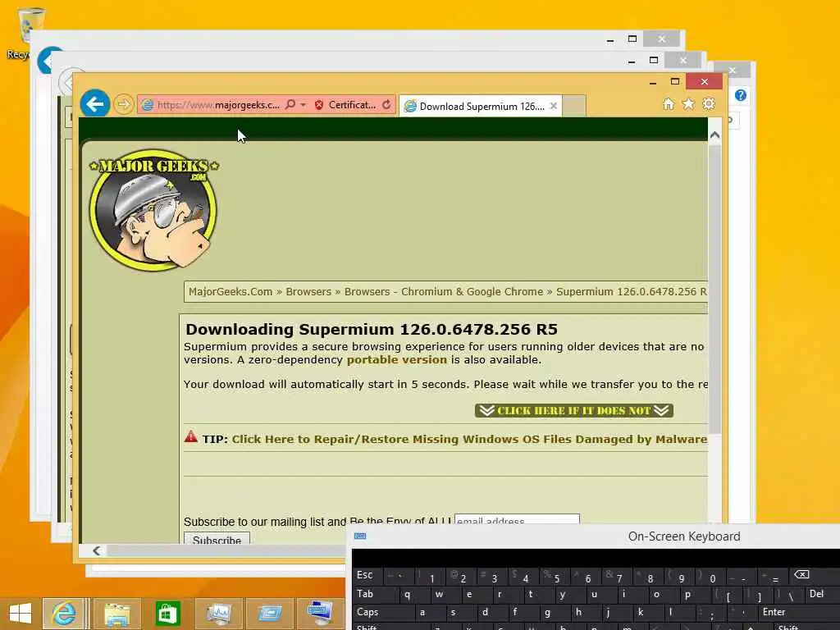The height and width of the screenshot is (630, 840).
Task: Click the CLICK HERE IF IT DOES NOT button
Action: [573, 410]
